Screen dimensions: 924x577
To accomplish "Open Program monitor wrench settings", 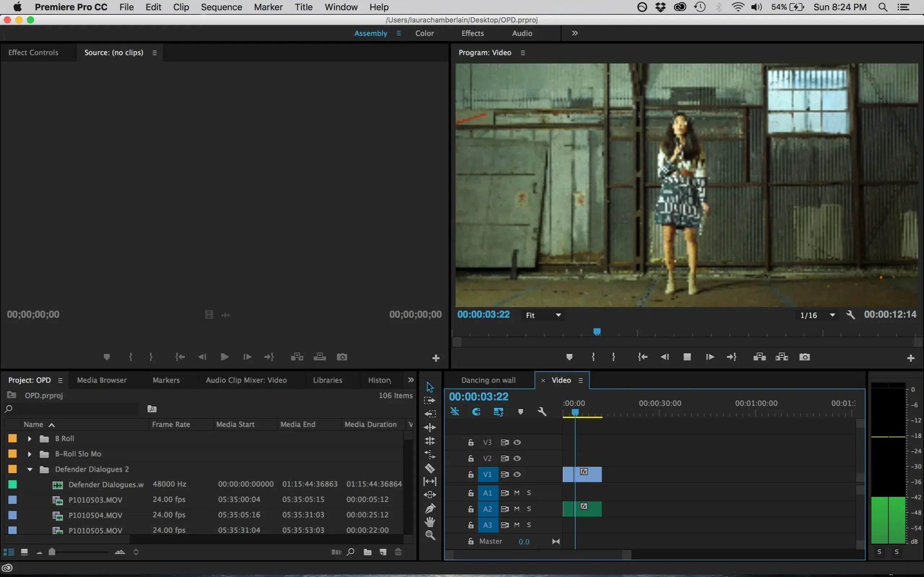I will pos(850,315).
